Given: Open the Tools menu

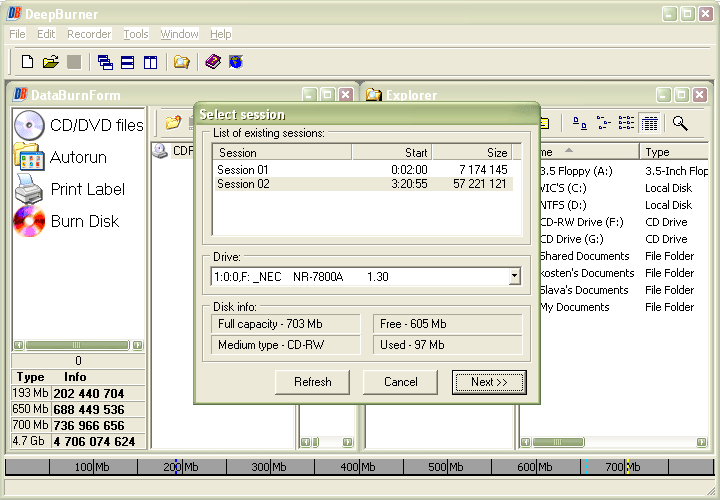Looking at the screenshot, I should click(136, 34).
